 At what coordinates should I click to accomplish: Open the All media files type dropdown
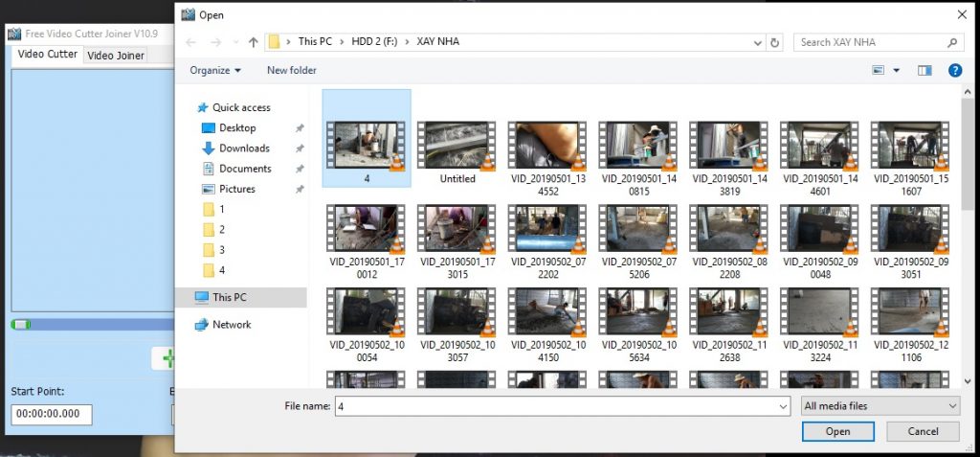[x=880, y=406]
